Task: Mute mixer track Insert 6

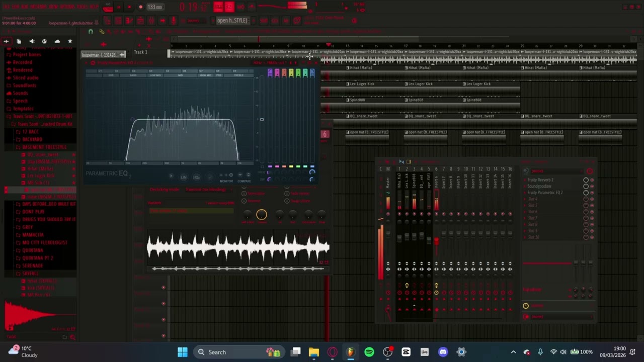Action: [436, 214]
